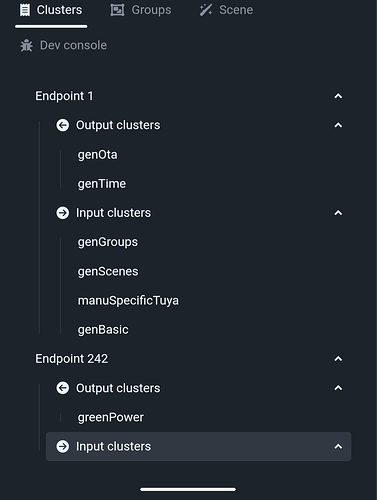Click Endpoint 1 Input clusters right-arrow icon
This screenshot has height=500, width=377.
[63, 213]
